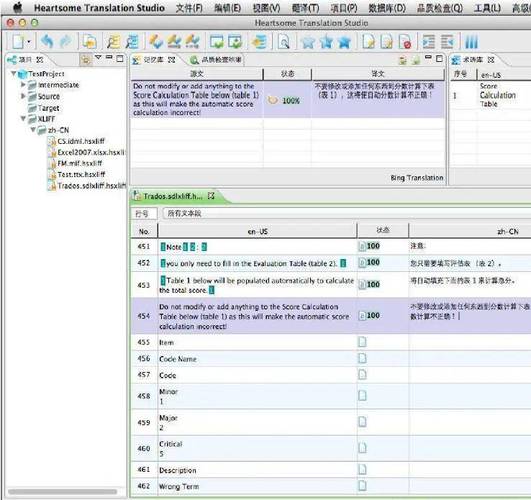The height and width of the screenshot is (500, 531).
Task: Click the new document toolbar icon
Action: [18, 42]
